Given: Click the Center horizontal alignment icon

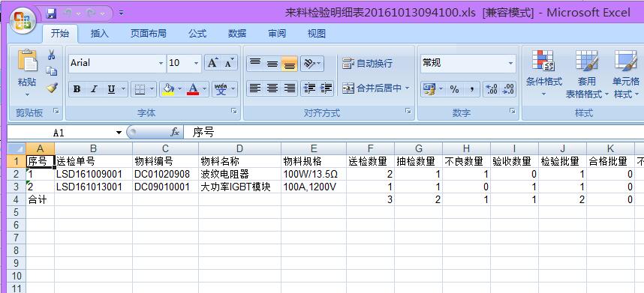Looking at the screenshot, I should (x=272, y=88).
